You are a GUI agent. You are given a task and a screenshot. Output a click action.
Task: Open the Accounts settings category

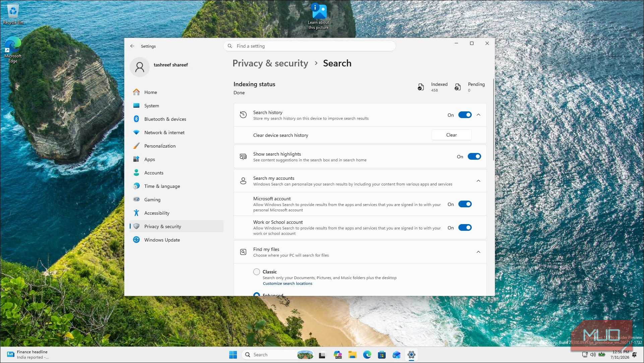coord(177,172)
